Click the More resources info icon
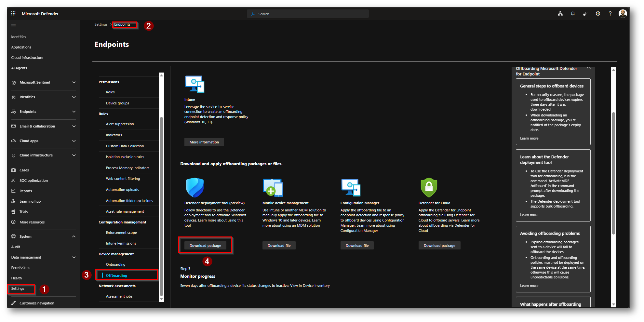The width and height of the screenshot is (644, 322). point(14,222)
